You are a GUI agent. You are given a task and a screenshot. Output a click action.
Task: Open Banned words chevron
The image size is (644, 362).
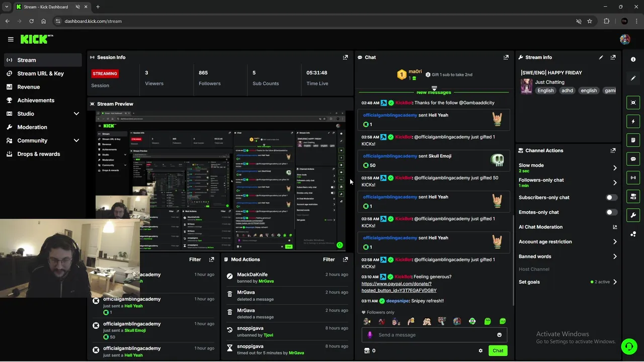(x=615, y=256)
